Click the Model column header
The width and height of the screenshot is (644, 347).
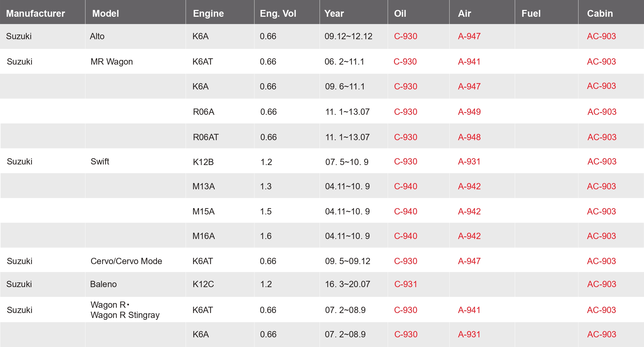106,13
